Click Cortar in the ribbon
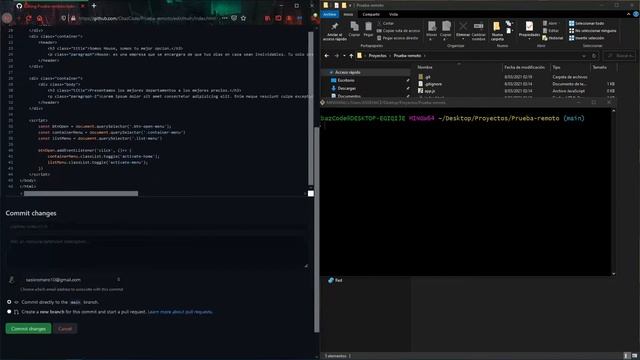Screen dimensions: 640x360 [385, 23]
